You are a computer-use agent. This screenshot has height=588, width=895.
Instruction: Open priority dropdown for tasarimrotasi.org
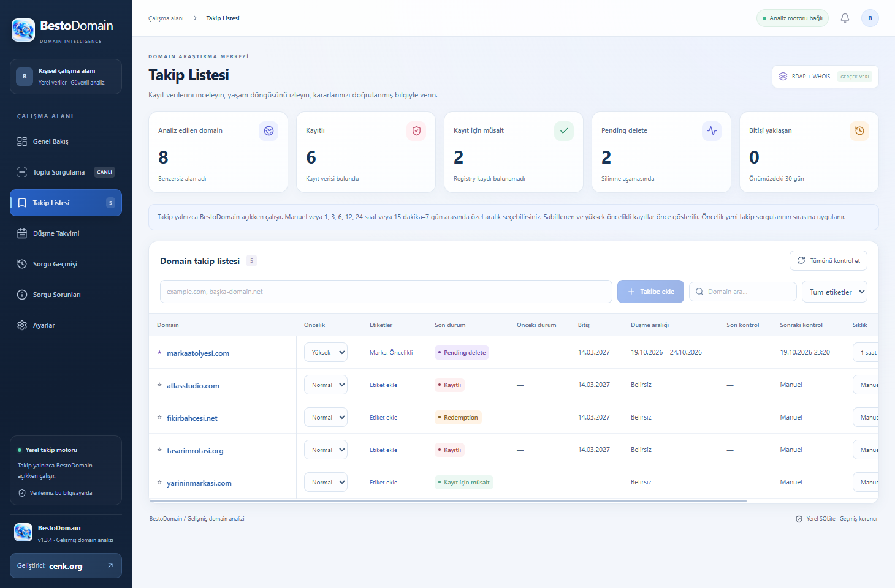point(326,450)
